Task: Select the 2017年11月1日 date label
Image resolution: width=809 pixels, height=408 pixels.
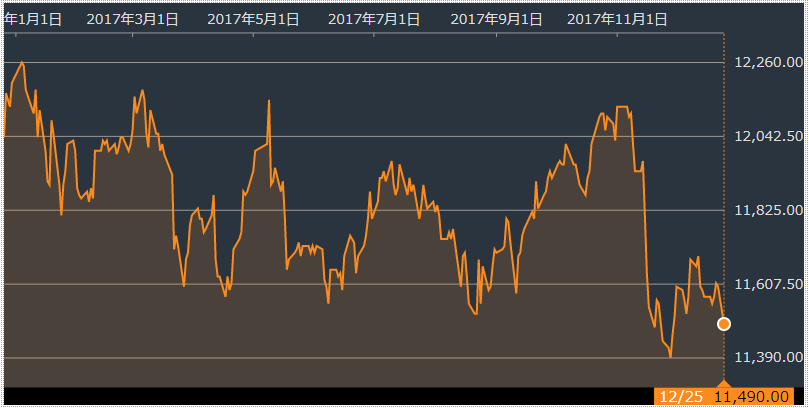Action: pyautogui.click(x=617, y=20)
